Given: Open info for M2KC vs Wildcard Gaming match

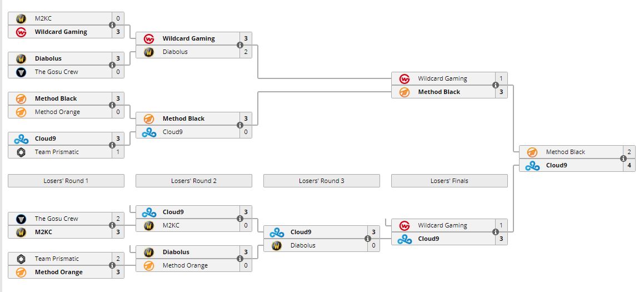Looking at the screenshot, I should 112,25.
